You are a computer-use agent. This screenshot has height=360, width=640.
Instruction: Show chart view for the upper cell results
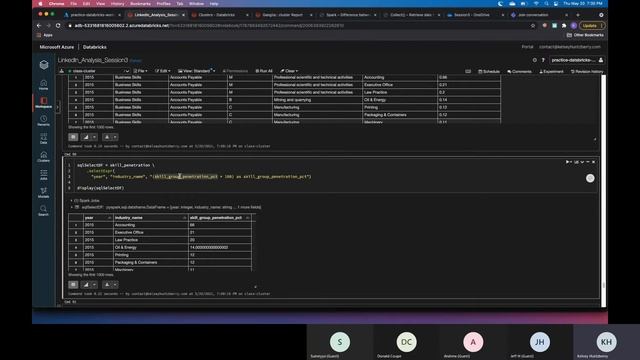(x=86, y=137)
